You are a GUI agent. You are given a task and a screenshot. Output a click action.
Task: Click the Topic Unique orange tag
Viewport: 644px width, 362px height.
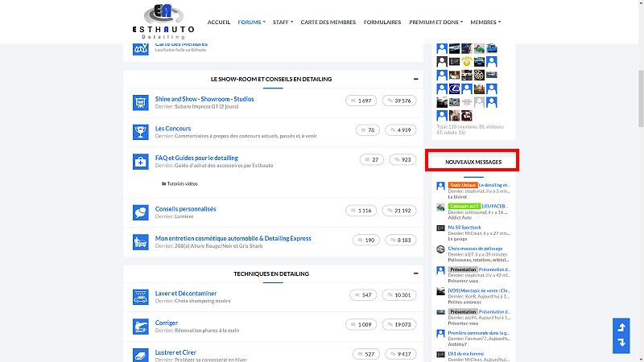(463, 185)
